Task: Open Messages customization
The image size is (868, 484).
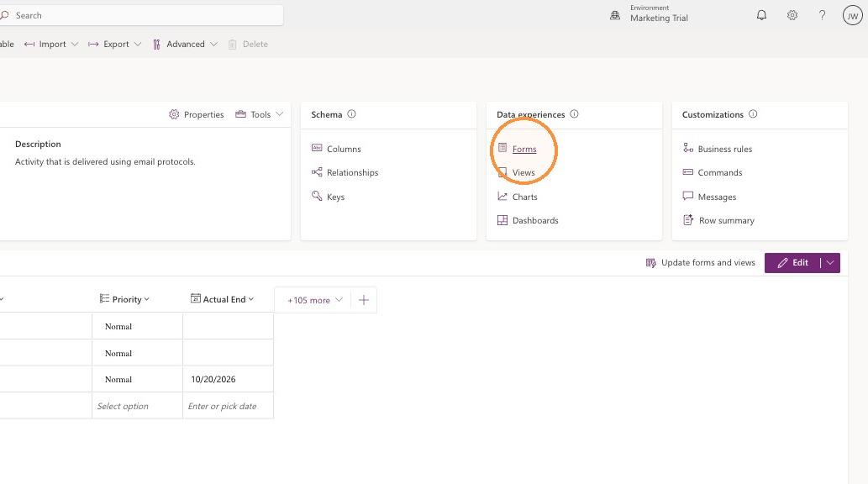Action: coord(717,197)
